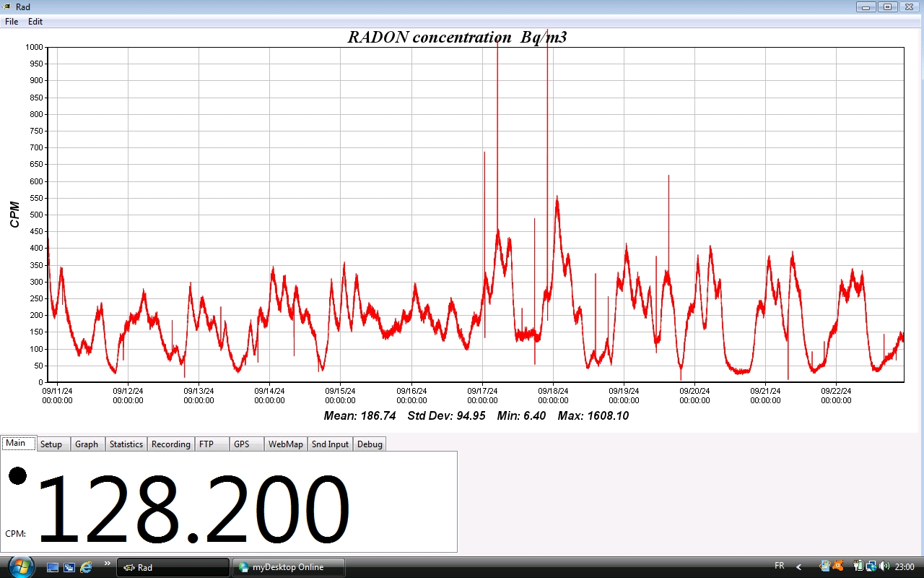Open the Edit menu
The width and height of the screenshot is (924, 578).
[35, 22]
